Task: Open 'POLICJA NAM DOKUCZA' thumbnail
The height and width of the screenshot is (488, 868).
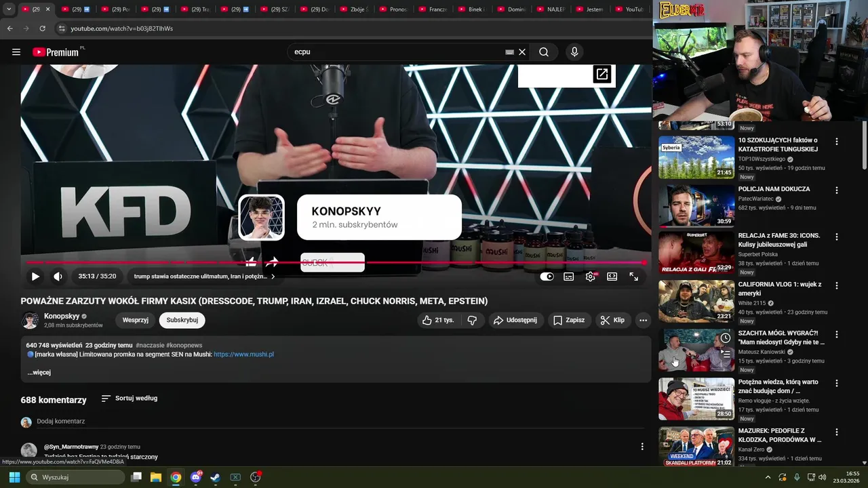Action: pos(696,206)
